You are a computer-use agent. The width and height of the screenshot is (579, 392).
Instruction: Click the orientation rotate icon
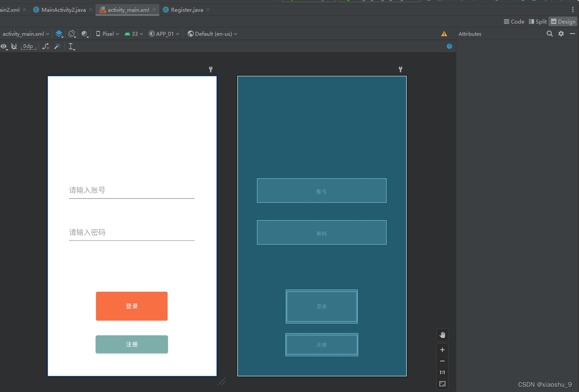click(72, 34)
